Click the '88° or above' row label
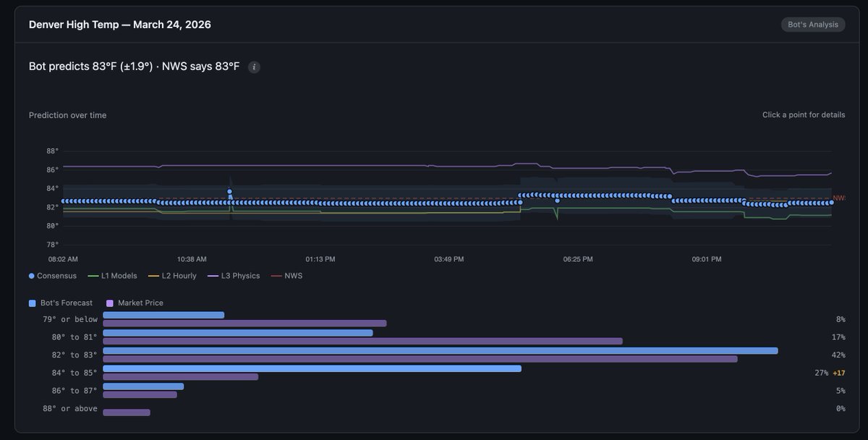 click(69, 409)
